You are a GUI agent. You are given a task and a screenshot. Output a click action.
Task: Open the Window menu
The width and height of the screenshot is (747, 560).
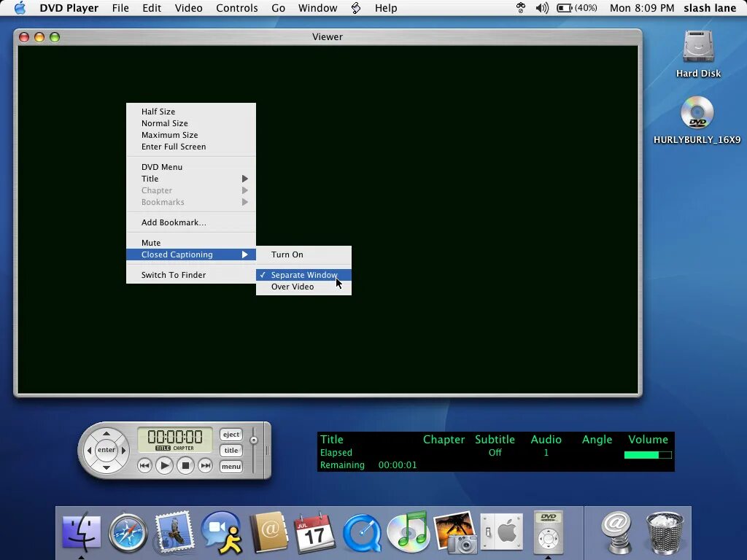318,8
